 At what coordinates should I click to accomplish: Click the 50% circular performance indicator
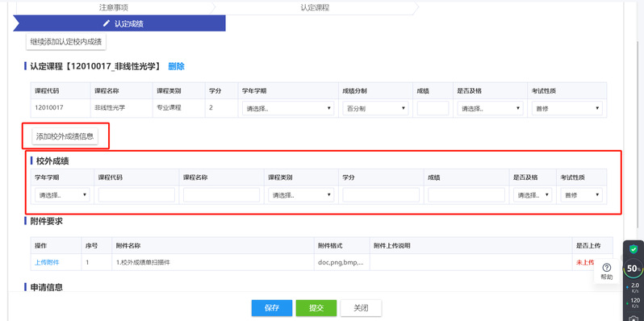tap(634, 269)
